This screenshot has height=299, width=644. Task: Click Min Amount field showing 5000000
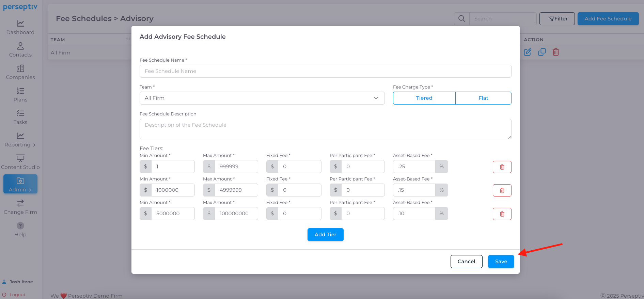tap(173, 214)
